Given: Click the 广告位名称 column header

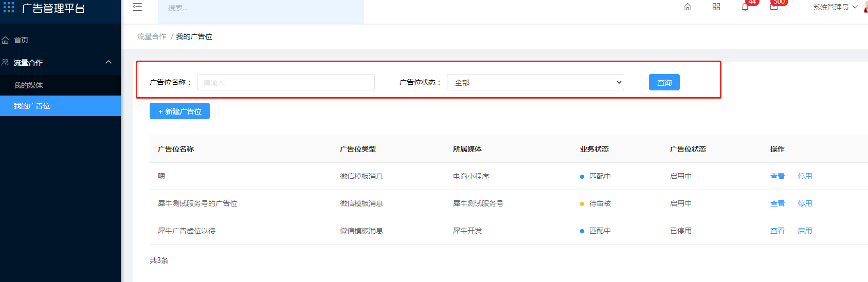Looking at the screenshot, I should point(176,149).
